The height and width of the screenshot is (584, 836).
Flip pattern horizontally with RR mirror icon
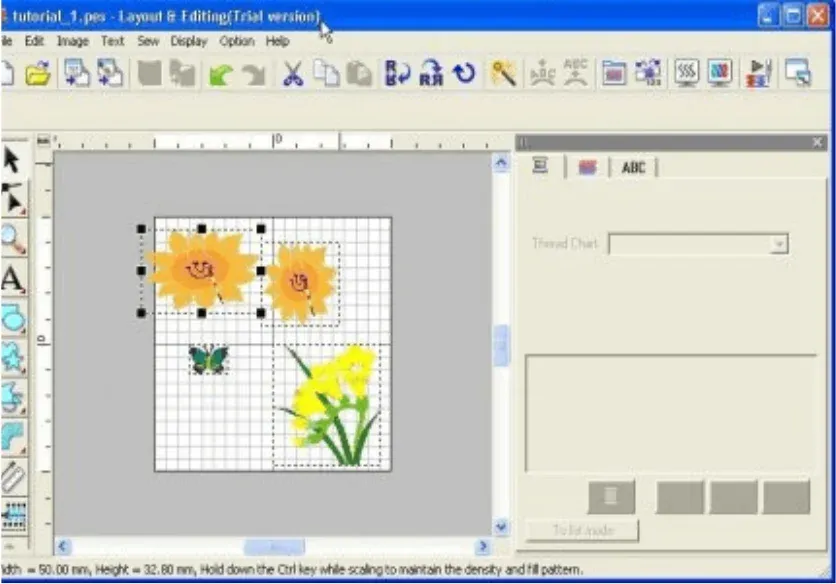[x=431, y=73]
